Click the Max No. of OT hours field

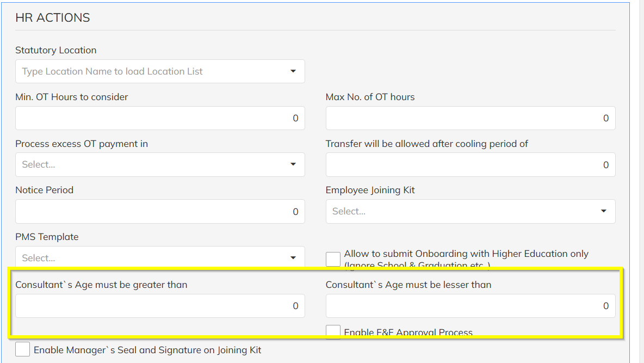[470, 118]
